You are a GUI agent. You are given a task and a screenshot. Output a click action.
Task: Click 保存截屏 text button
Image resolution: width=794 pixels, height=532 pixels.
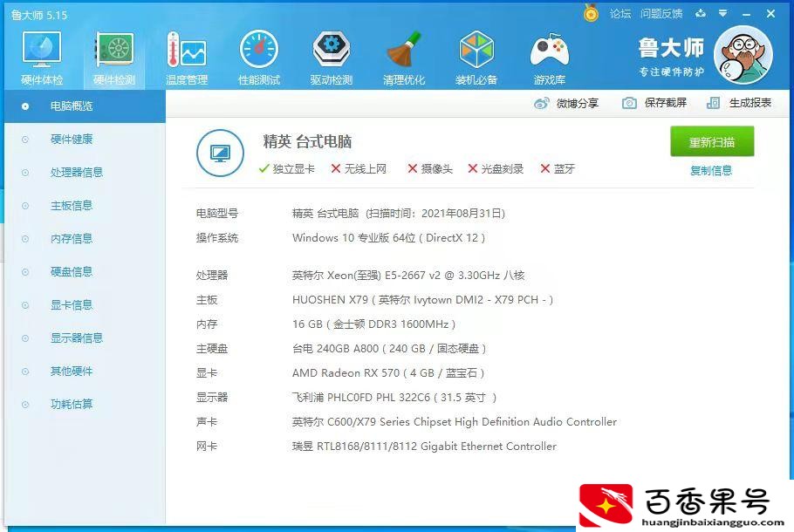click(666, 103)
